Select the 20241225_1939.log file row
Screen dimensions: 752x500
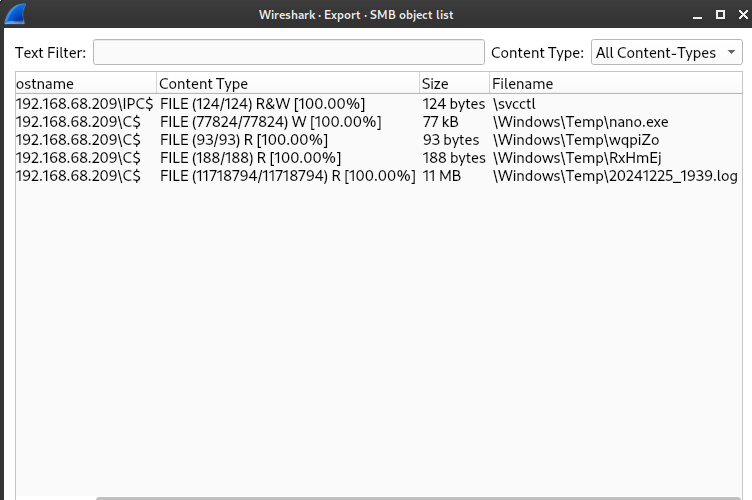click(x=614, y=176)
